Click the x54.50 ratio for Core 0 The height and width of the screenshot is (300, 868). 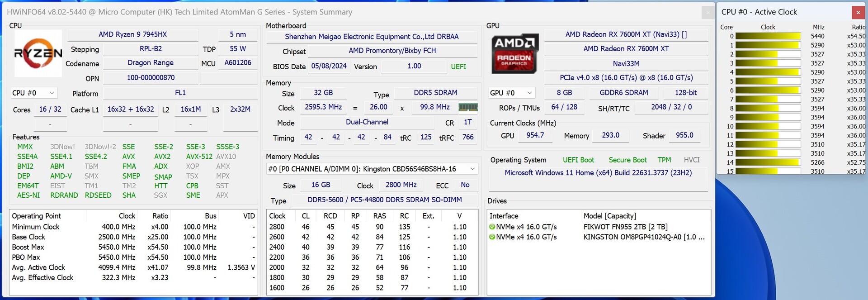pyautogui.click(x=856, y=36)
